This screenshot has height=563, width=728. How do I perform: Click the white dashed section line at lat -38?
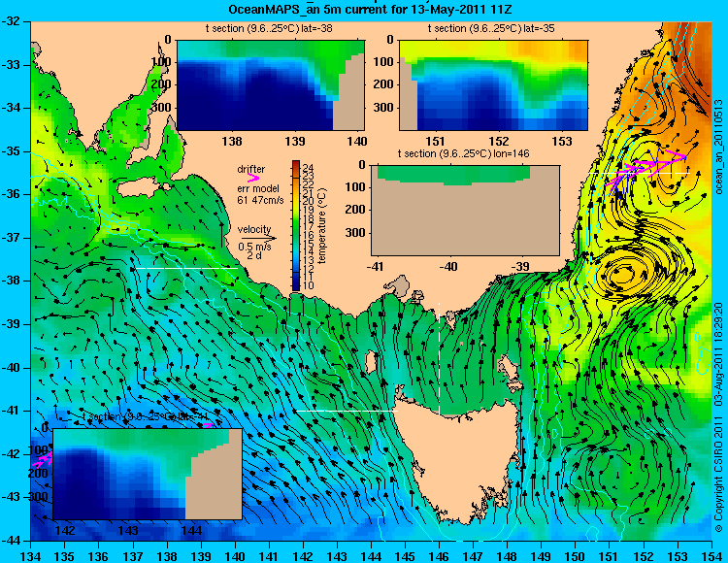[x=186, y=268]
